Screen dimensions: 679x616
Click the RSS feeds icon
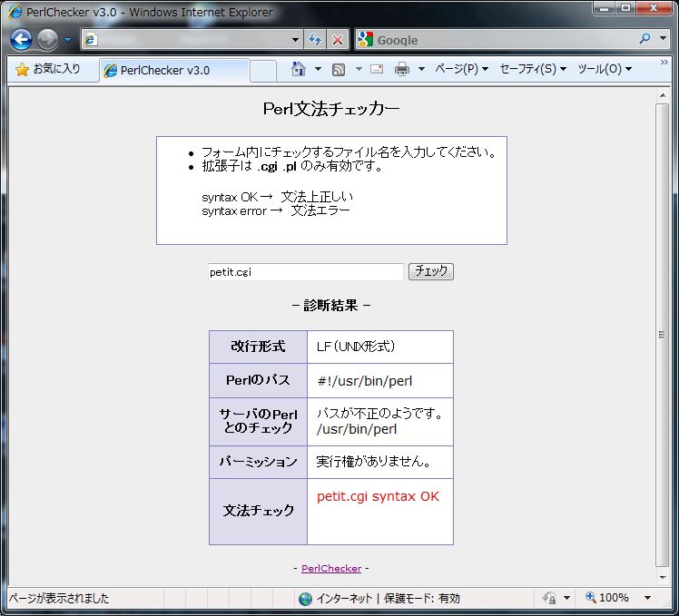(x=339, y=69)
